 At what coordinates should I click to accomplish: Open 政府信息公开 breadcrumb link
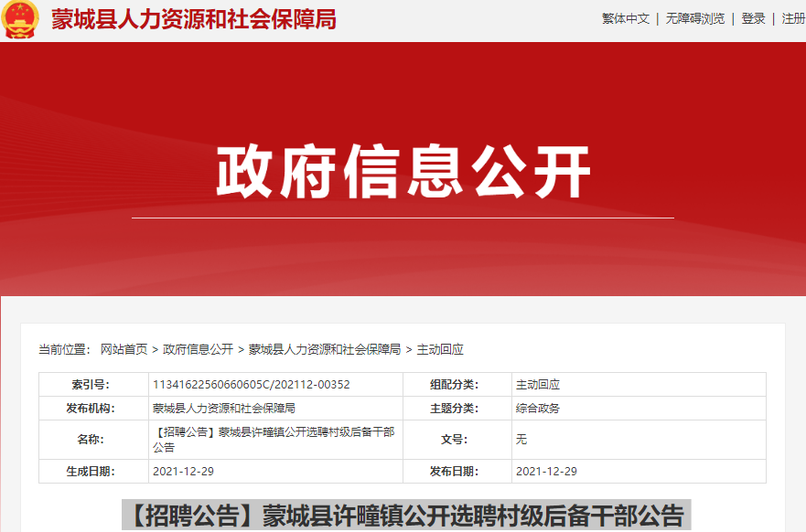[198, 350]
